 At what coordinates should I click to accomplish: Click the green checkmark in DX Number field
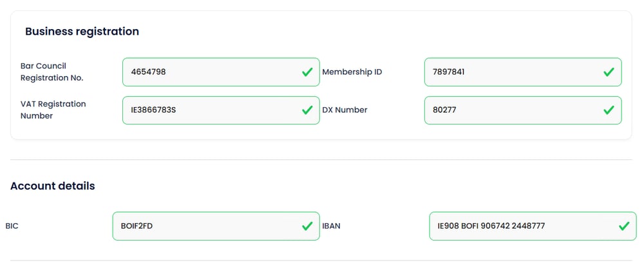coord(609,110)
